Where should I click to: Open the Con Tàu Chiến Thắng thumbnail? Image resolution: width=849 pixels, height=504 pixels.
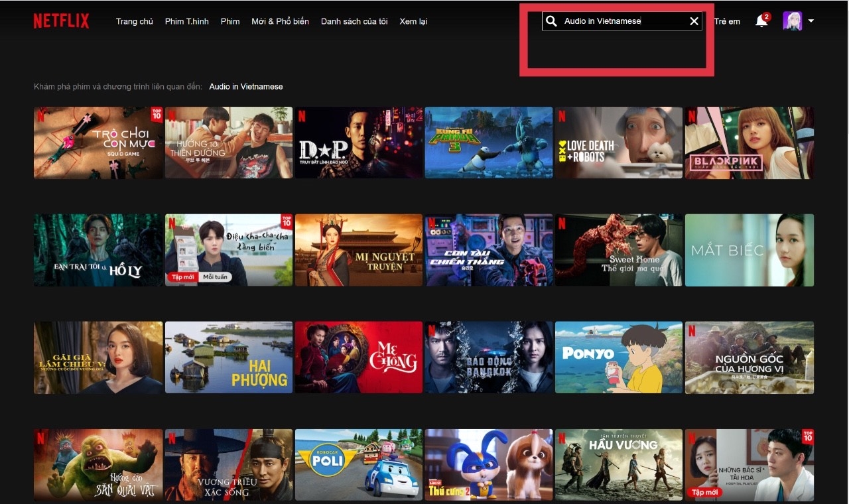click(489, 250)
